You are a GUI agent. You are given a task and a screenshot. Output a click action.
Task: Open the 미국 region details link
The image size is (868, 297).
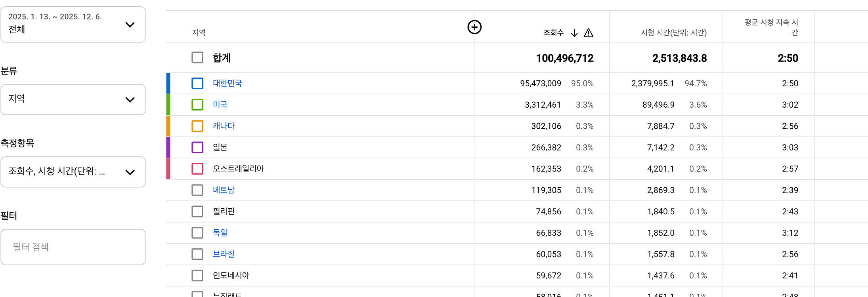pos(220,105)
